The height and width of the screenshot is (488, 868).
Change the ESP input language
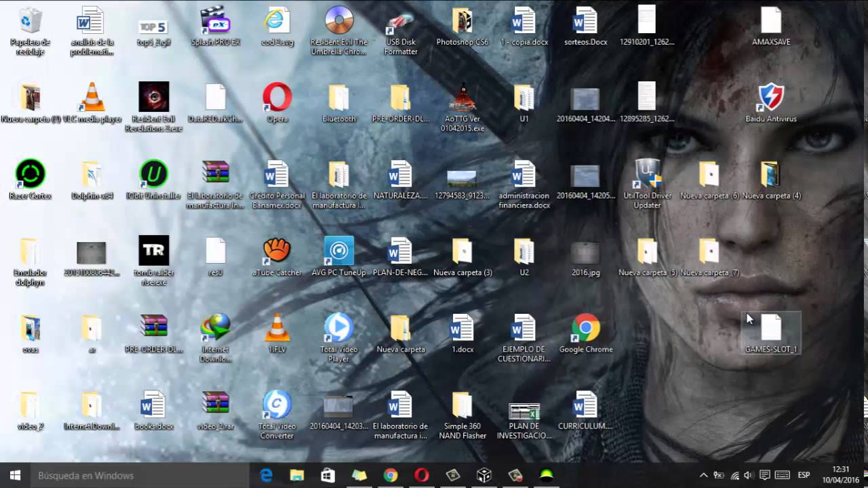804,475
